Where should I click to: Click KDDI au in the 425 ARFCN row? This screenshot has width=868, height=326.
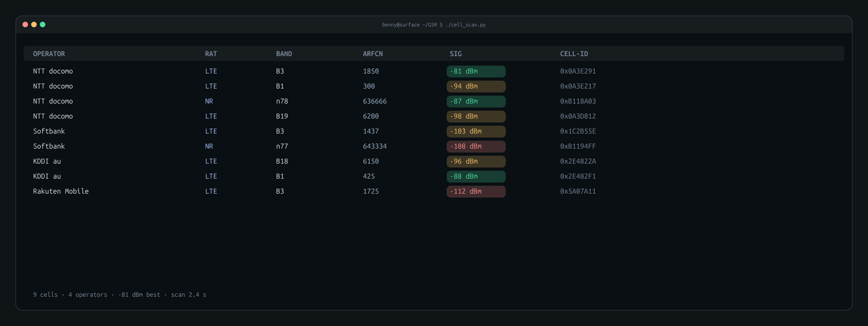point(47,176)
